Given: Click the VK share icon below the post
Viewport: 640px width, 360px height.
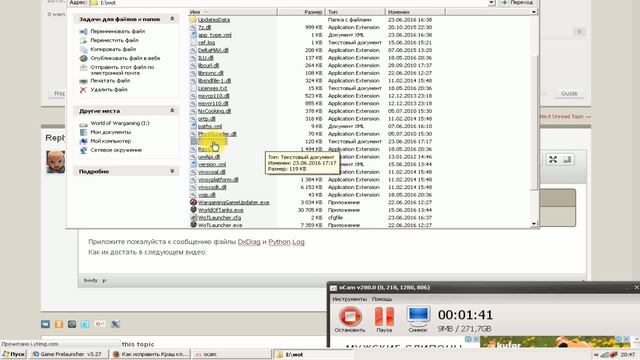Looking at the screenshot, I should (45, 324).
